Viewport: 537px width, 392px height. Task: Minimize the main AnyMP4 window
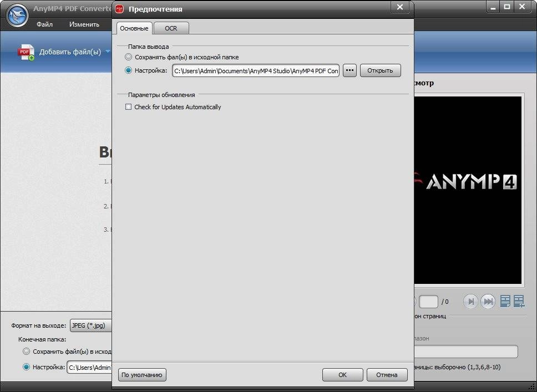click(493, 7)
